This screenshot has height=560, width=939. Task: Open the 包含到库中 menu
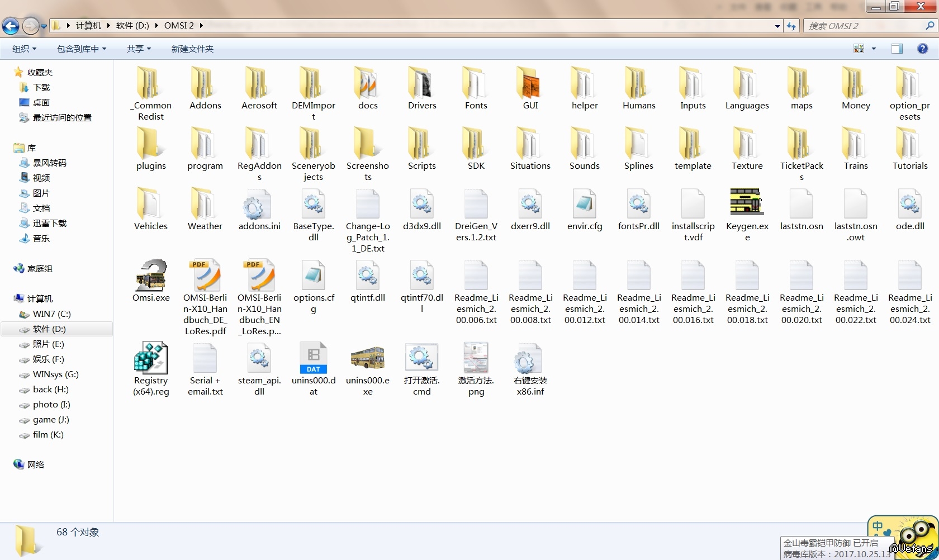[x=81, y=49]
